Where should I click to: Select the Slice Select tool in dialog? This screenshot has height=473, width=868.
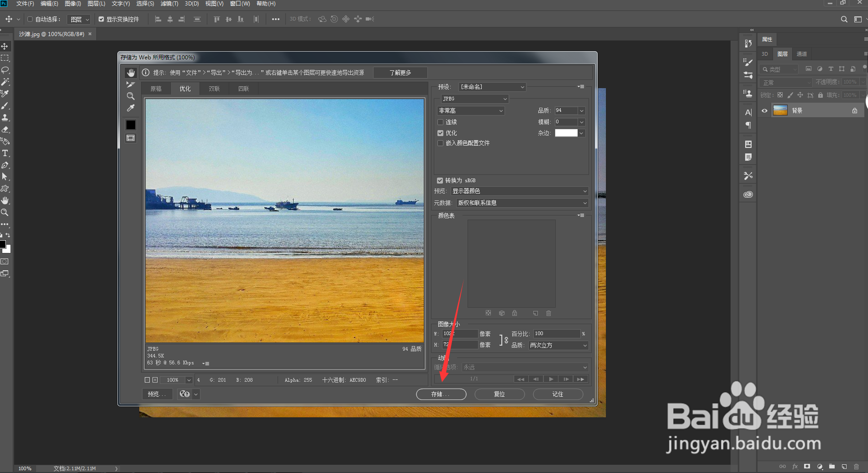point(131,84)
